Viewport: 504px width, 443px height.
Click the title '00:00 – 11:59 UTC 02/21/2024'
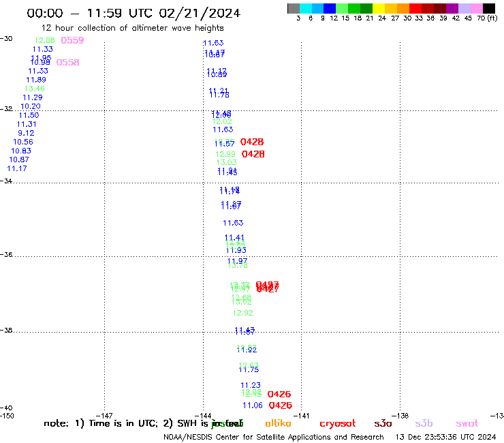click(x=133, y=14)
